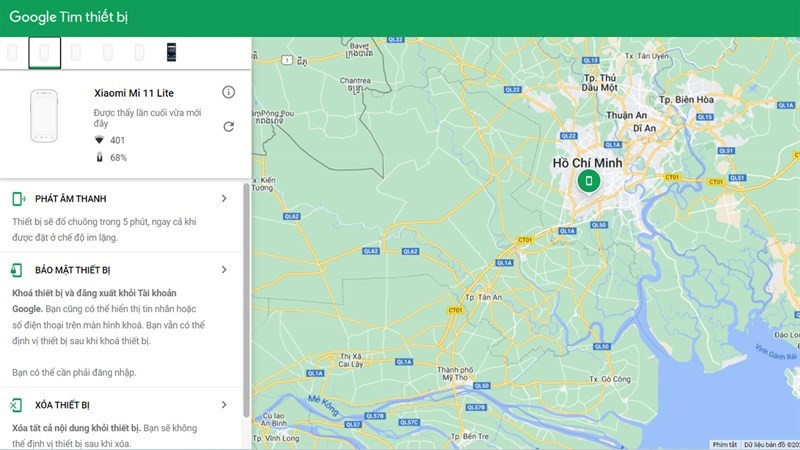Screen dimensions: 800x450
Task: Switch to the dark phone device tab
Action: click(171, 52)
